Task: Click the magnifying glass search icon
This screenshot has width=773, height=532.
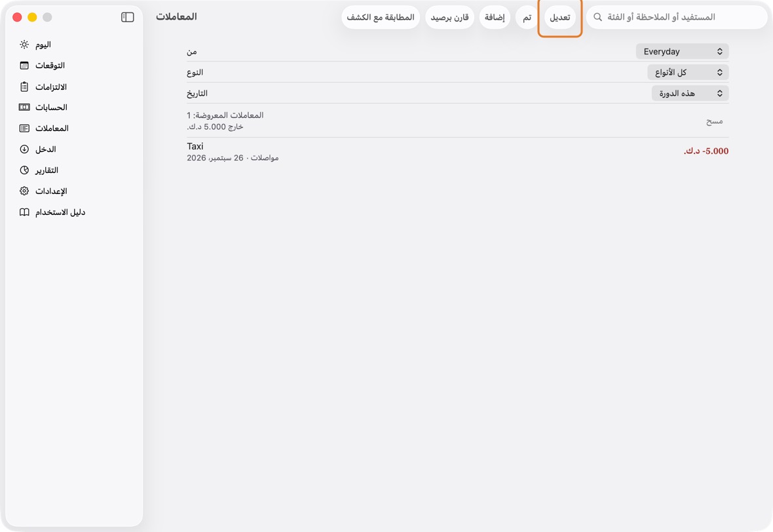Action: (597, 17)
